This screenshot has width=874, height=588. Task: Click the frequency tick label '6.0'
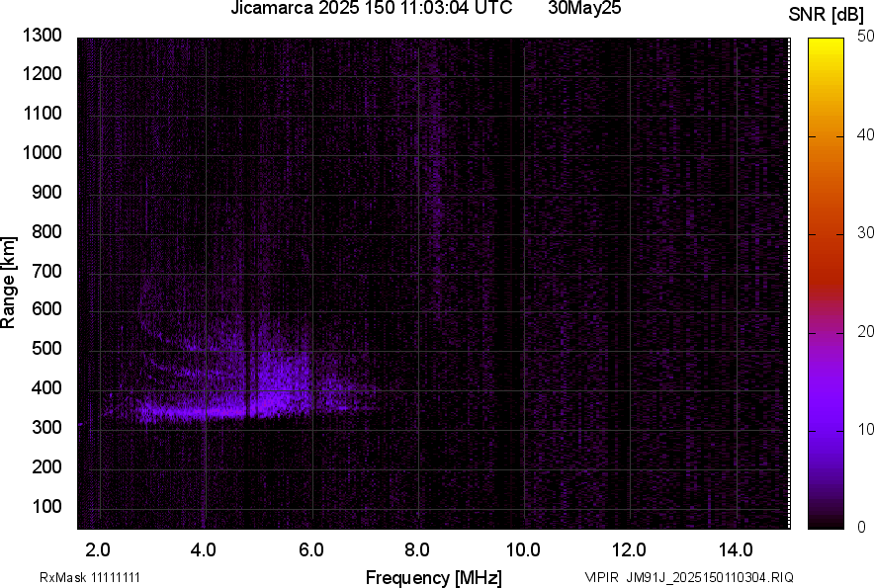[311, 550]
